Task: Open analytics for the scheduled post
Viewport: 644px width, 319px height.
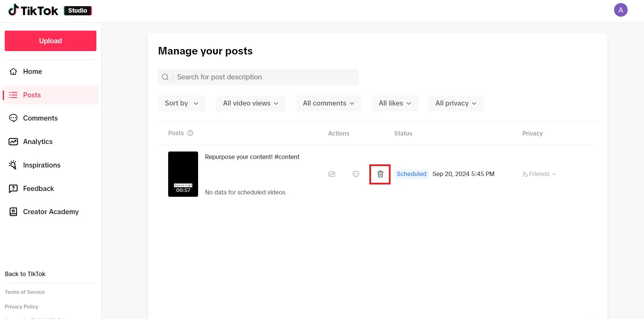Action: tap(332, 174)
